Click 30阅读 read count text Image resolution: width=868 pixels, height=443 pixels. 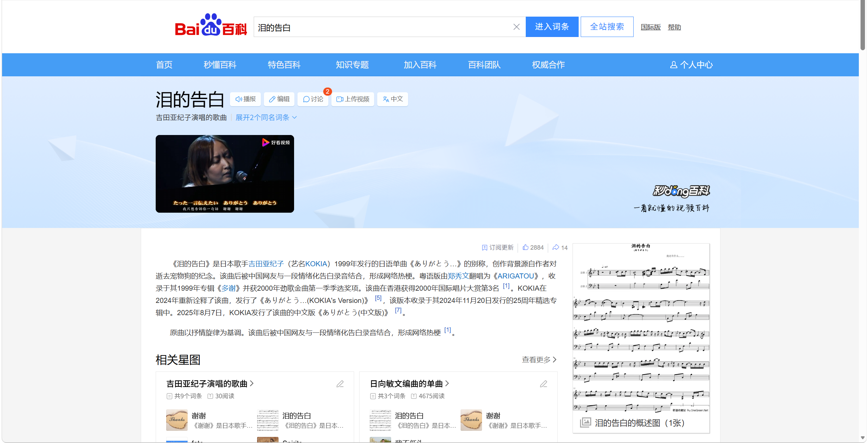(x=225, y=396)
